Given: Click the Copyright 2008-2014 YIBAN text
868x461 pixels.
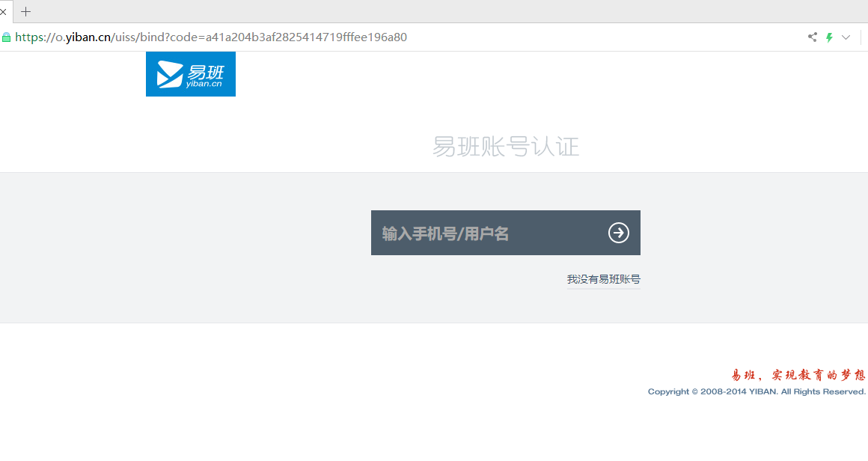Looking at the screenshot, I should click(x=757, y=392).
